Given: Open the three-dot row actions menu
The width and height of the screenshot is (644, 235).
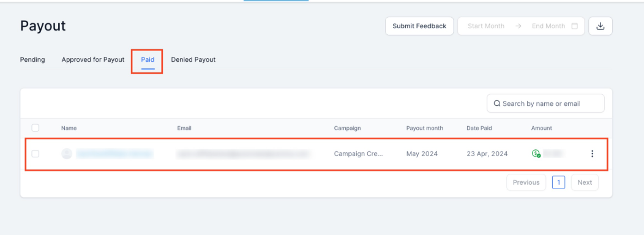Looking at the screenshot, I should pos(592,154).
